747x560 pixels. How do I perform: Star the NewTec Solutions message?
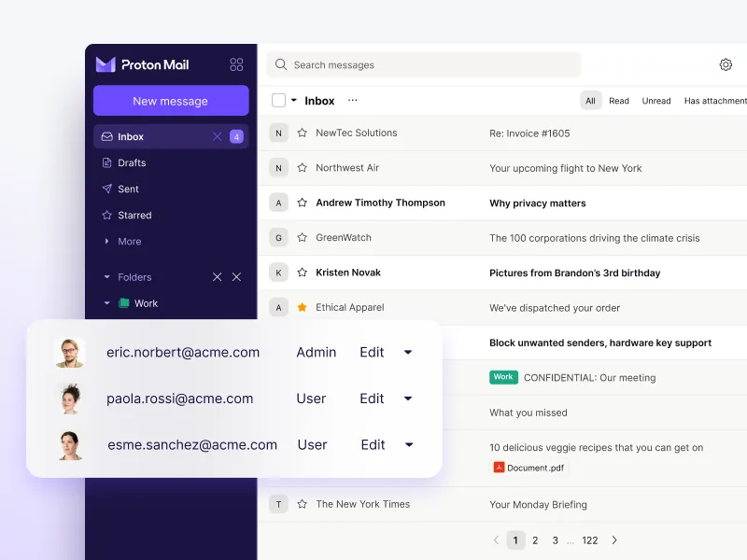(302, 133)
